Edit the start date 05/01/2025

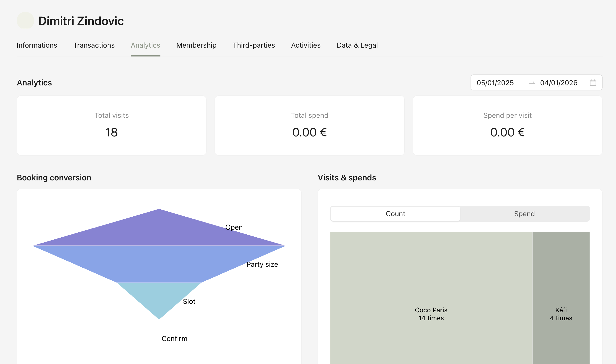click(x=495, y=83)
